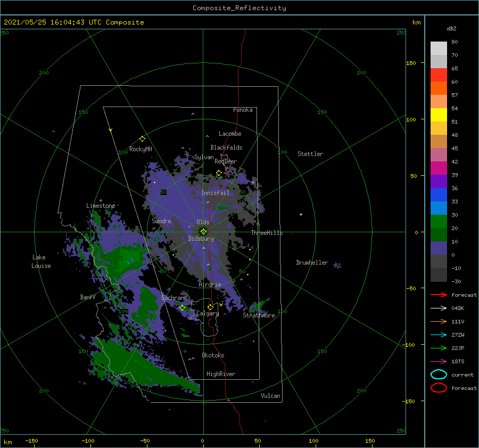Click the Sundre label

click(x=161, y=221)
